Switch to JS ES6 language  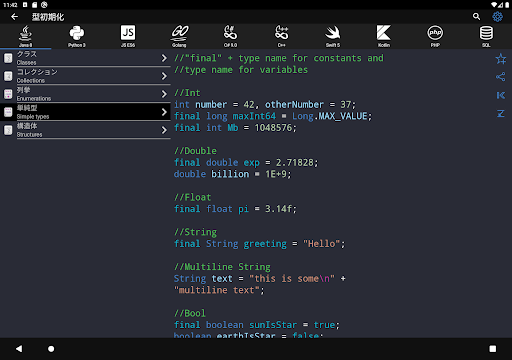pyautogui.click(x=128, y=36)
